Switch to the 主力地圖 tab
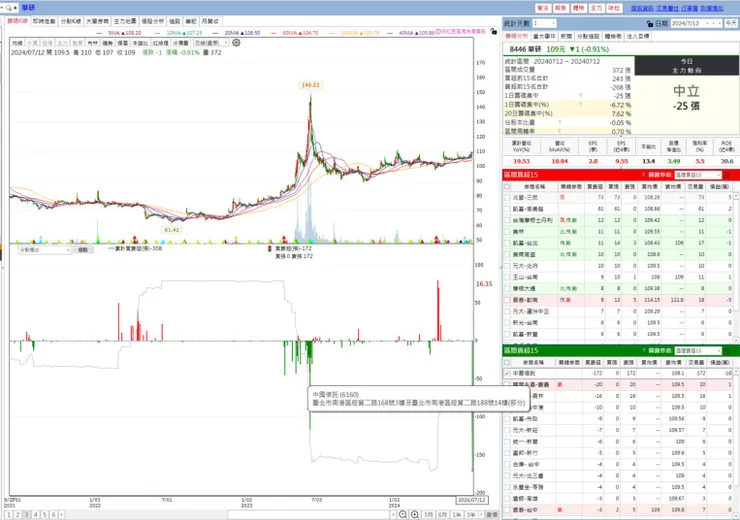The image size is (740, 520). click(125, 21)
